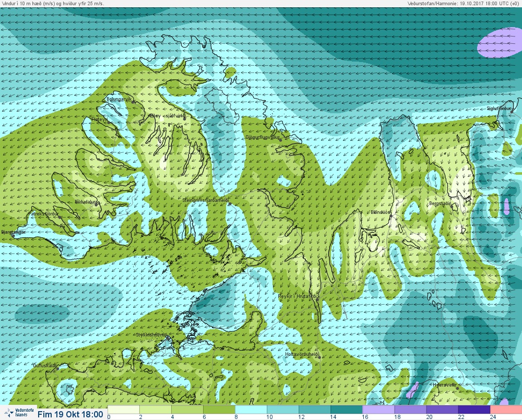522x420 pixels.
Task: Select the pink legend swatch above 24 m/s
Action: click(506, 410)
